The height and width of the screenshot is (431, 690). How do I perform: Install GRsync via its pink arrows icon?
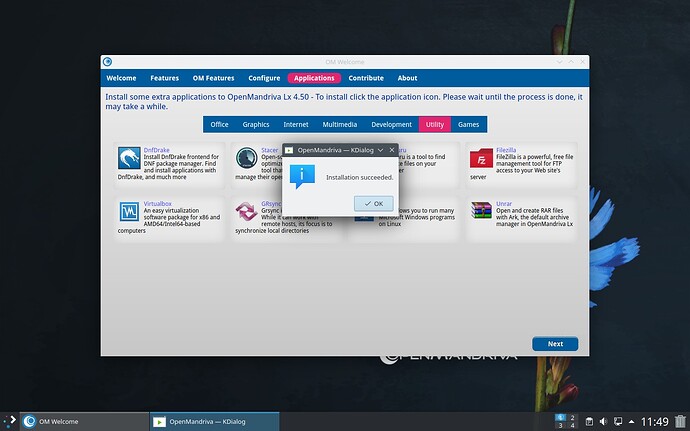(246, 212)
